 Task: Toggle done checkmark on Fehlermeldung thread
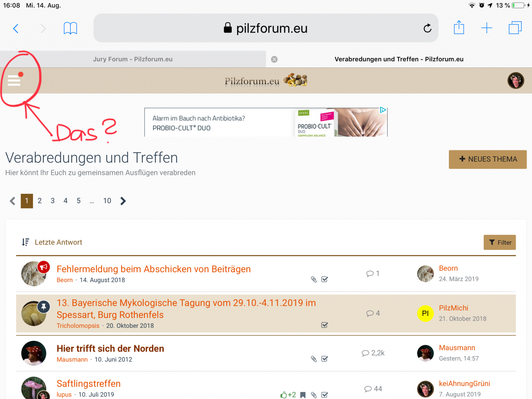coord(325,279)
